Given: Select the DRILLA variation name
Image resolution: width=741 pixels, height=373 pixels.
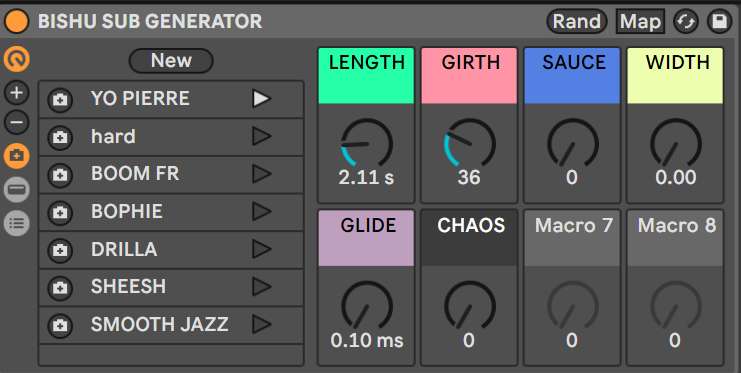Looking at the screenshot, I should [x=124, y=249].
